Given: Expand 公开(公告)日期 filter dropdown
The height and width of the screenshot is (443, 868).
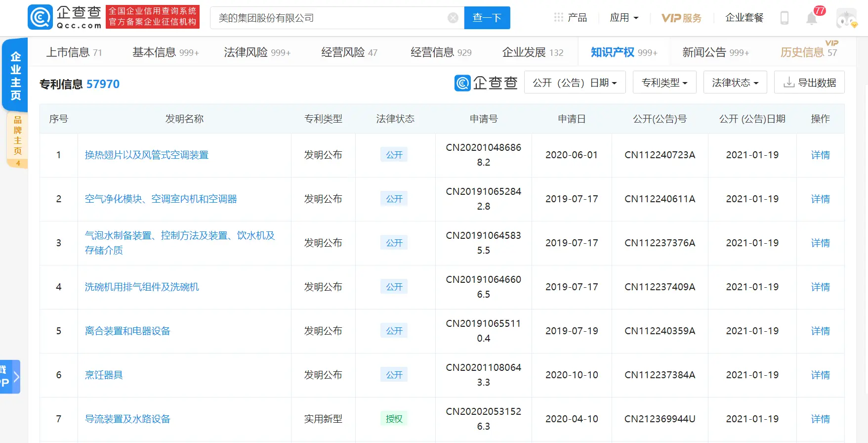Looking at the screenshot, I should pos(575,83).
